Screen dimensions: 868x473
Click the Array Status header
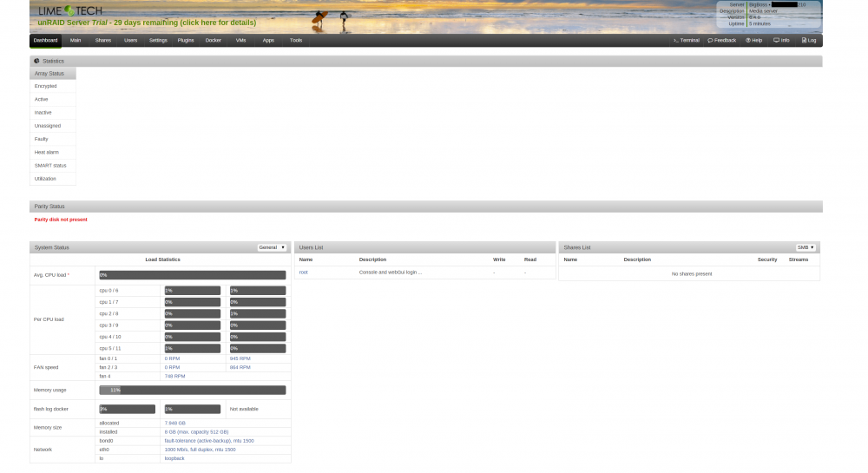tap(53, 74)
